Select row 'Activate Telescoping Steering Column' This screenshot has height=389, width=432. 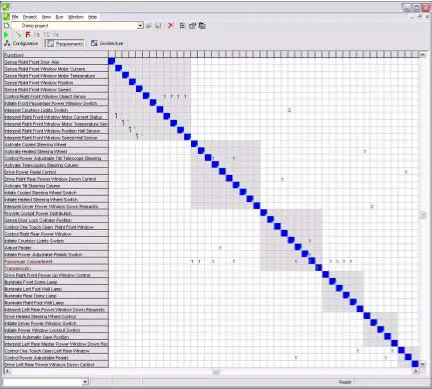(56, 165)
